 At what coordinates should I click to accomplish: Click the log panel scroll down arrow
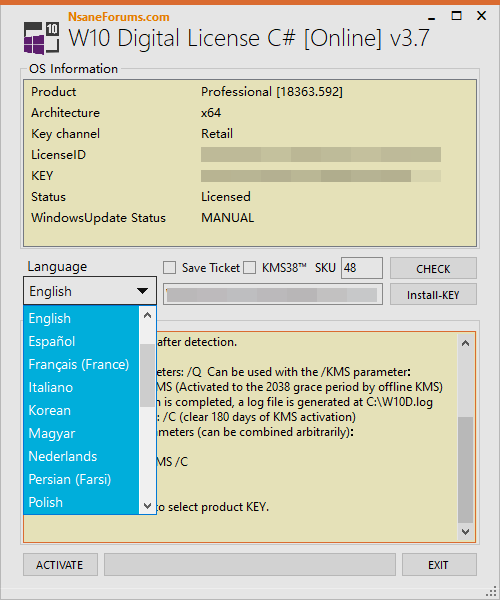465,532
